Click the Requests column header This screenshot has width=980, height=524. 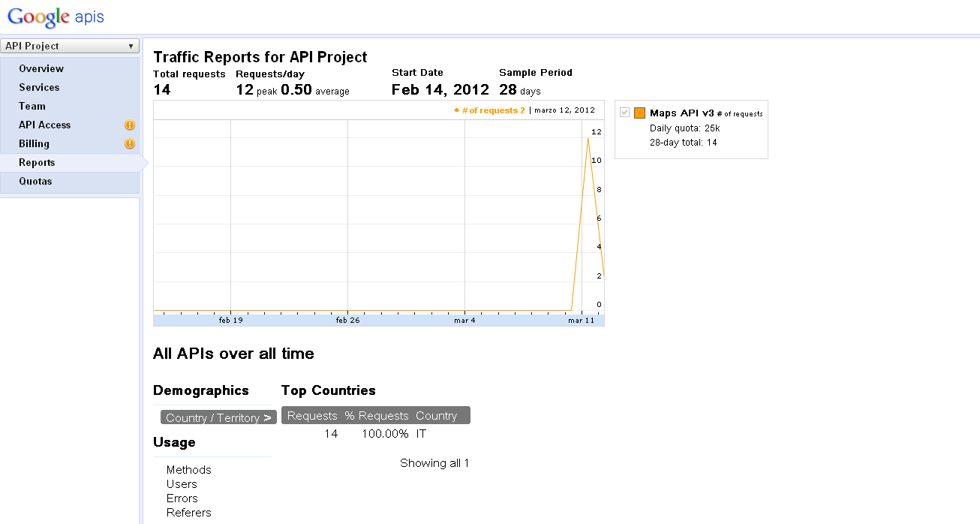click(x=312, y=416)
